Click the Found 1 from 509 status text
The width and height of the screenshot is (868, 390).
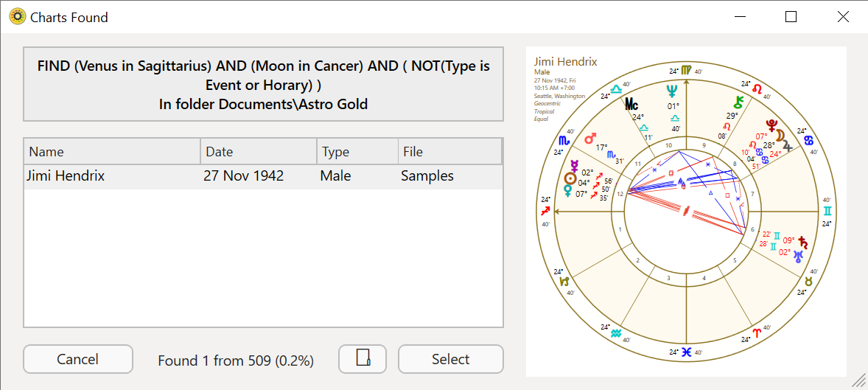click(x=236, y=361)
